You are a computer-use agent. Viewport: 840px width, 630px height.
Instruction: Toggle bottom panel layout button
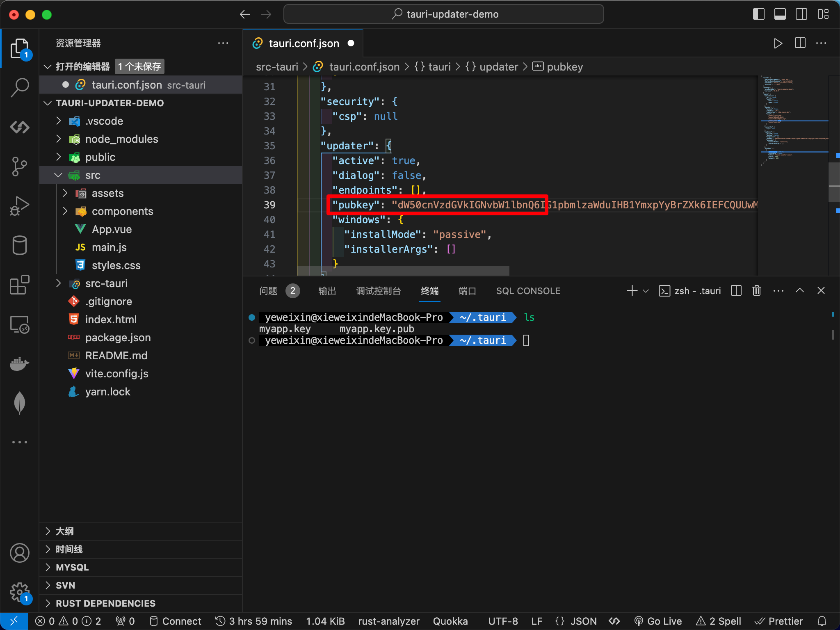point(780,14)
